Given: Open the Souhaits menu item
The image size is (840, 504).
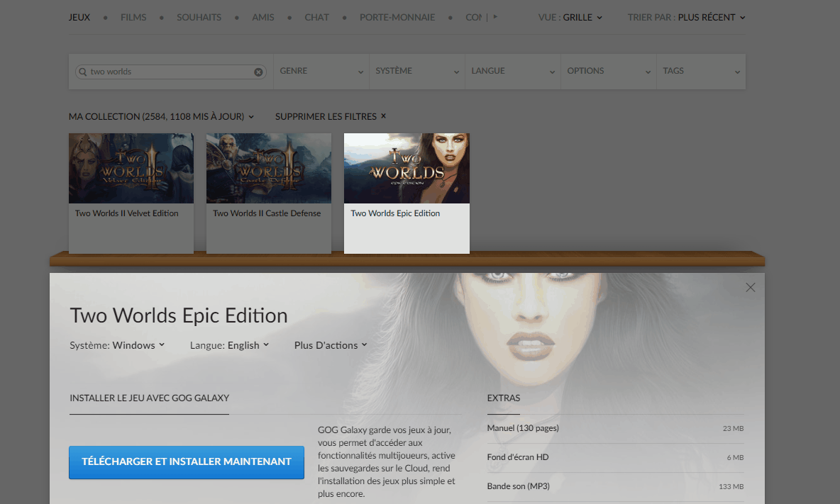Looking at the screenshot, I should [x=199, y=17].
